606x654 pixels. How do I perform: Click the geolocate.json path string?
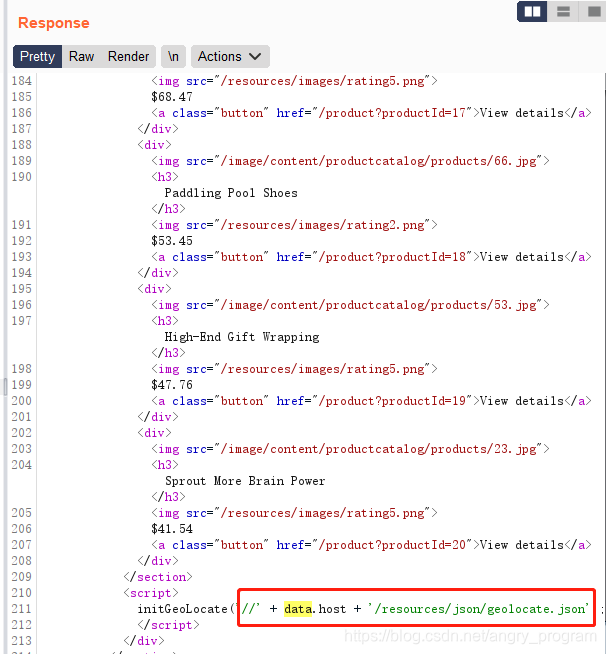tap(478, 609)
